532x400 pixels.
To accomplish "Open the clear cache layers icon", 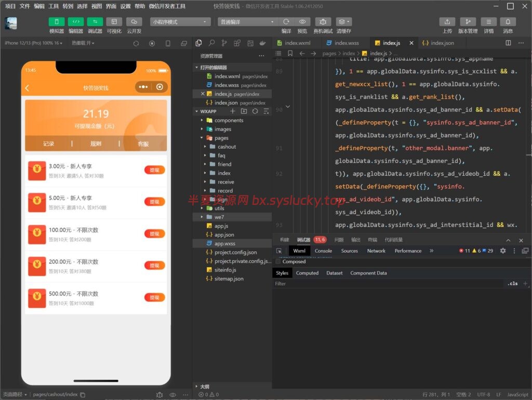I will point(343,22).
